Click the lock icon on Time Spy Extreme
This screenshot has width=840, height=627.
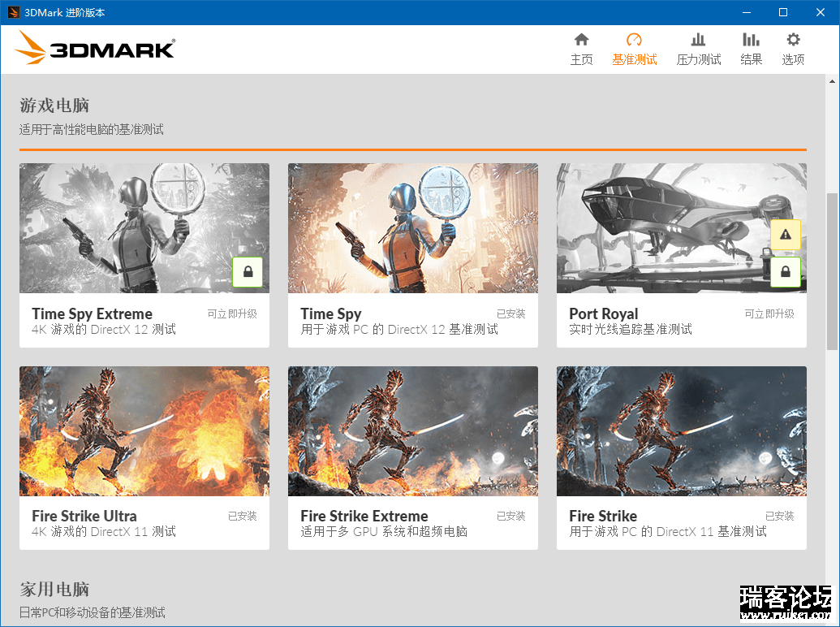[x=248, y=272]
